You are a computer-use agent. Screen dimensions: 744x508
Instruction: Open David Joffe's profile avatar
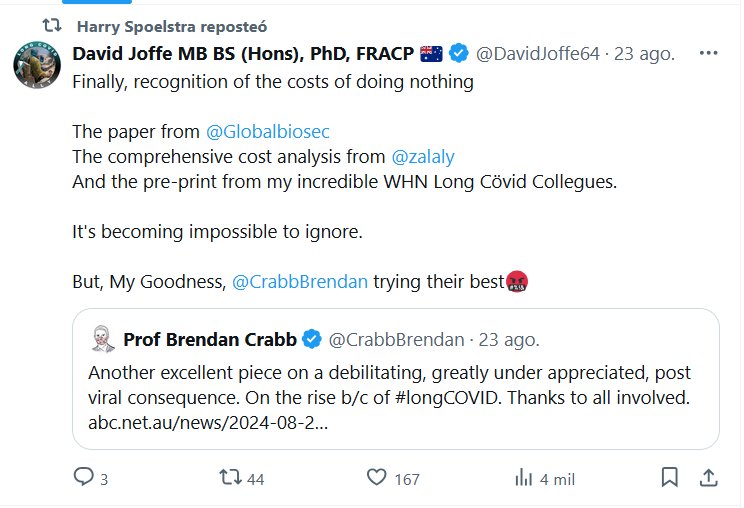pyautogui.click(x=37, y=66)
